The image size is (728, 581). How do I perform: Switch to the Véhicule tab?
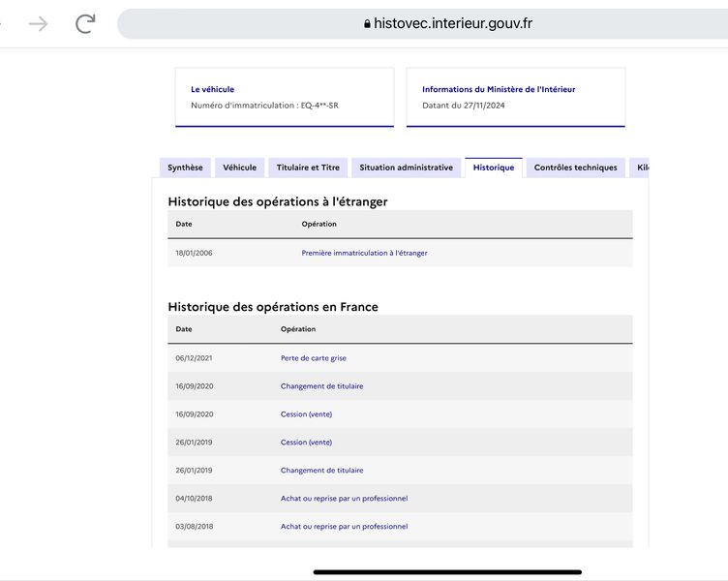point(239,168)
